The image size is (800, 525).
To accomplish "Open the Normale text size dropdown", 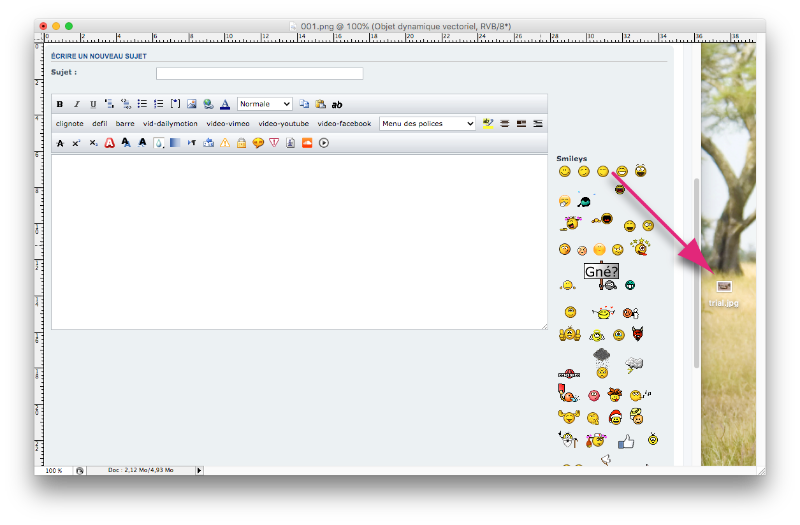I will [265, 104].
